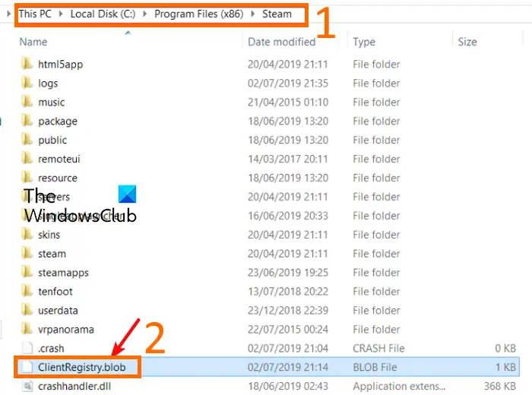Select the music folder name
Screen dimensions: 532x395
(x=51, y=102)
